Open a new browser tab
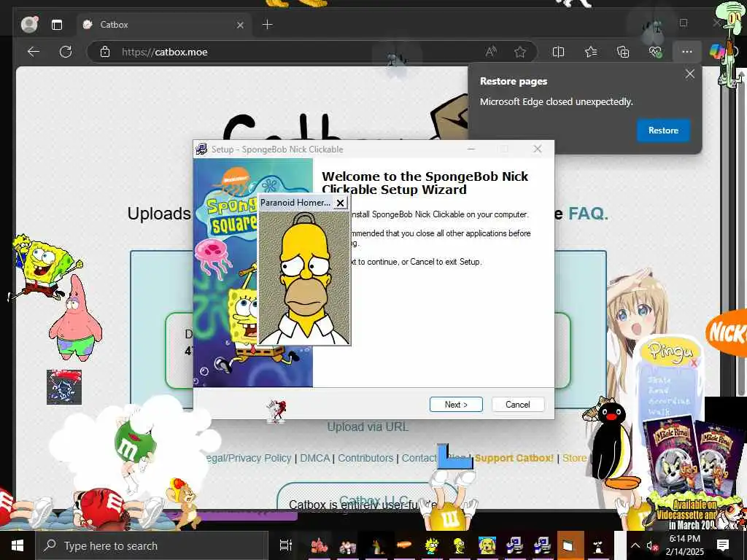 (267, 25)
